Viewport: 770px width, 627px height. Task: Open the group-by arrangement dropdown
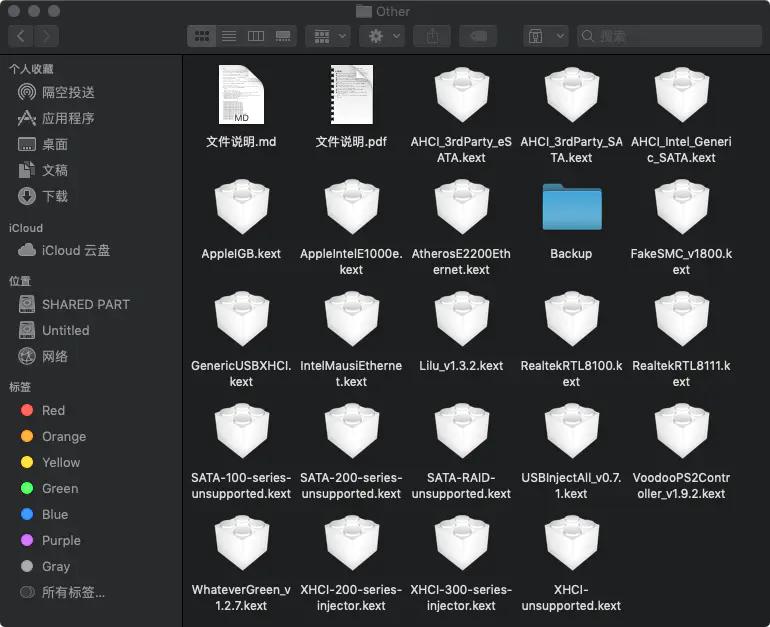tap(329, 36)
